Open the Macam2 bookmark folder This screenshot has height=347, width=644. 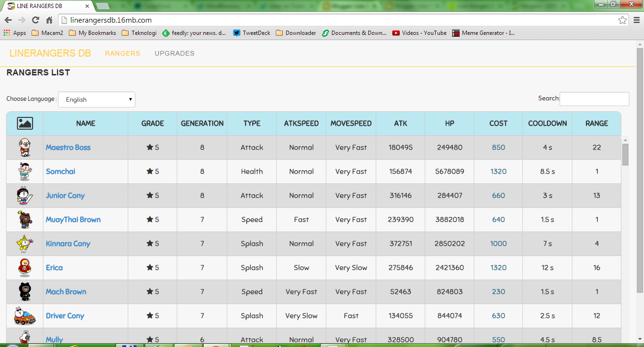pos(47,33)
